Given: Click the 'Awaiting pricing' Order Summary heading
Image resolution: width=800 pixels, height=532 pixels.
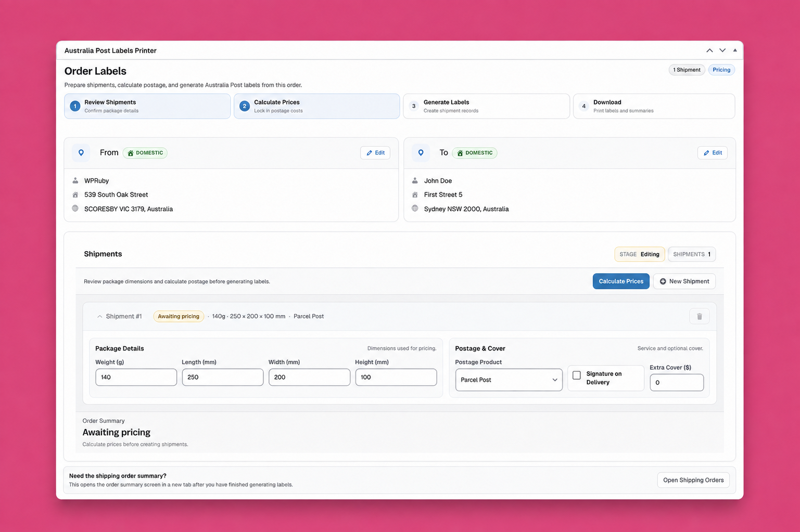Looking at the screenshot, I should pyautogui.click(x=117, y=432).
